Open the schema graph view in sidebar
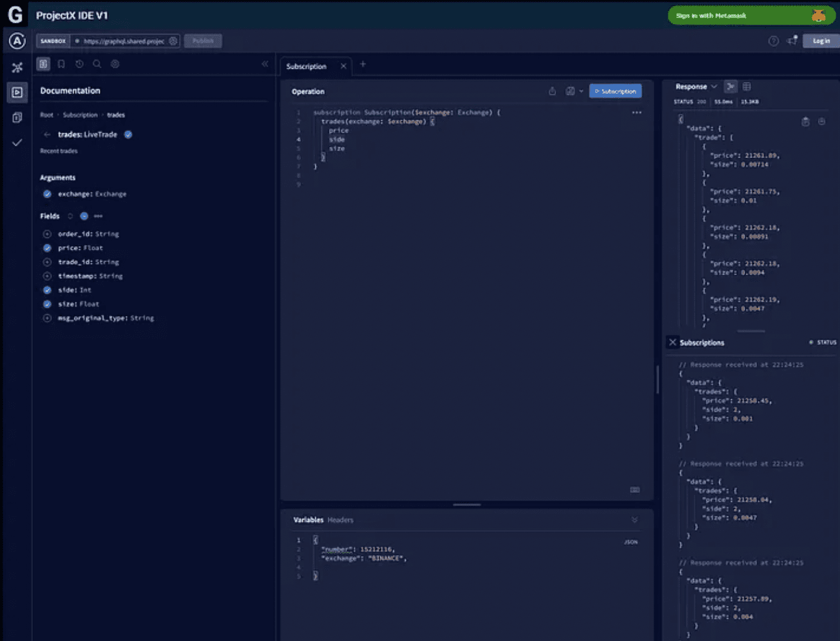840x641 pixels. click(17, 68)
